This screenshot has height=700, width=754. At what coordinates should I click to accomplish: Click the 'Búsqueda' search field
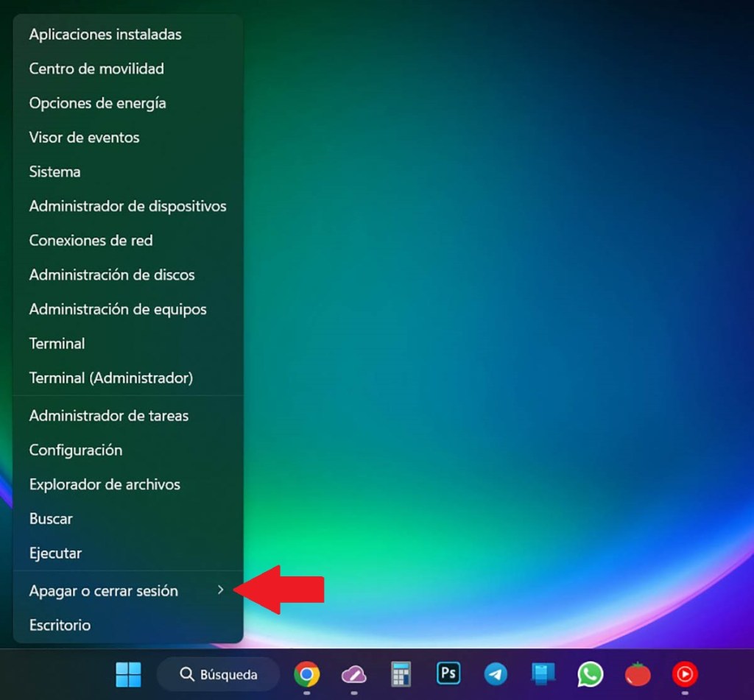pos(218,674)
